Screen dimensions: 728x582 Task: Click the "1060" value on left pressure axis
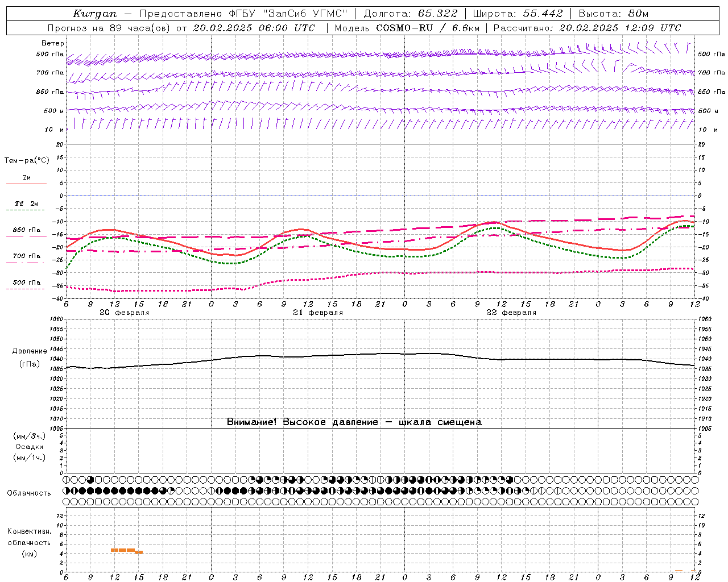pos(56,319)
